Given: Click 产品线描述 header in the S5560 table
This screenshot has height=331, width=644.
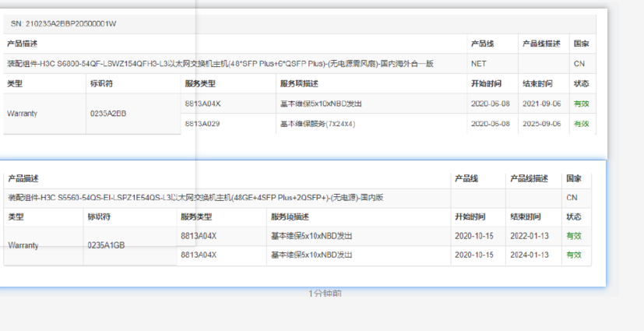Looking at the screenshot, I should click(529, 178).
